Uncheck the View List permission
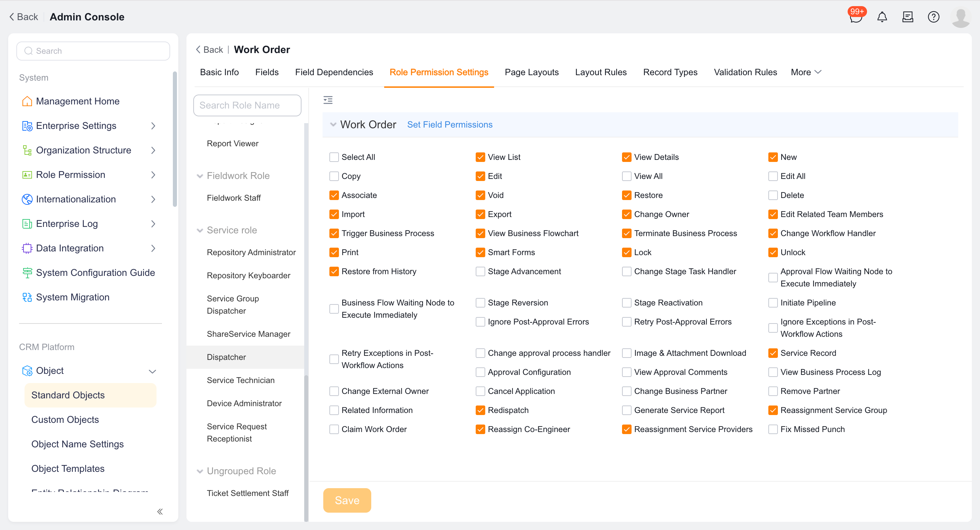This screenshot has height=530, width=980. [480, 158]
